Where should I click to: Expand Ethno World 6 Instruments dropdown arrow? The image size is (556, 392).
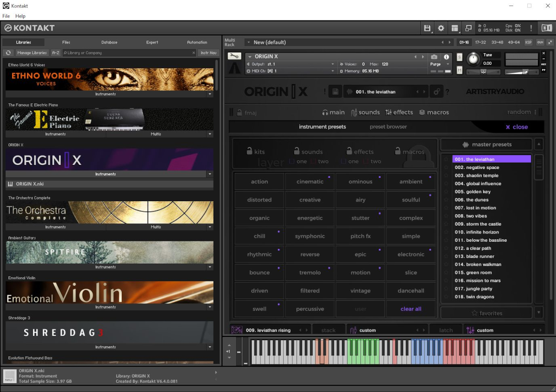[210, 94]
